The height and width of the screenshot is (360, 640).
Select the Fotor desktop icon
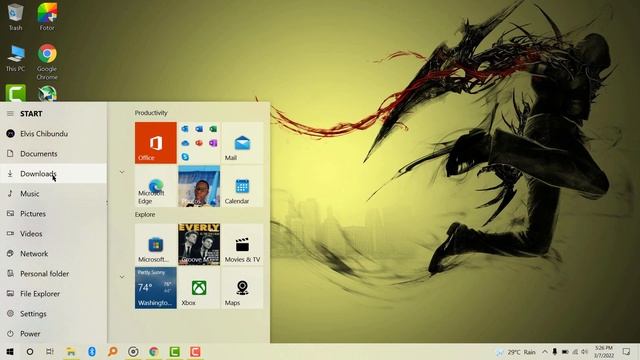tap(47, 17)
